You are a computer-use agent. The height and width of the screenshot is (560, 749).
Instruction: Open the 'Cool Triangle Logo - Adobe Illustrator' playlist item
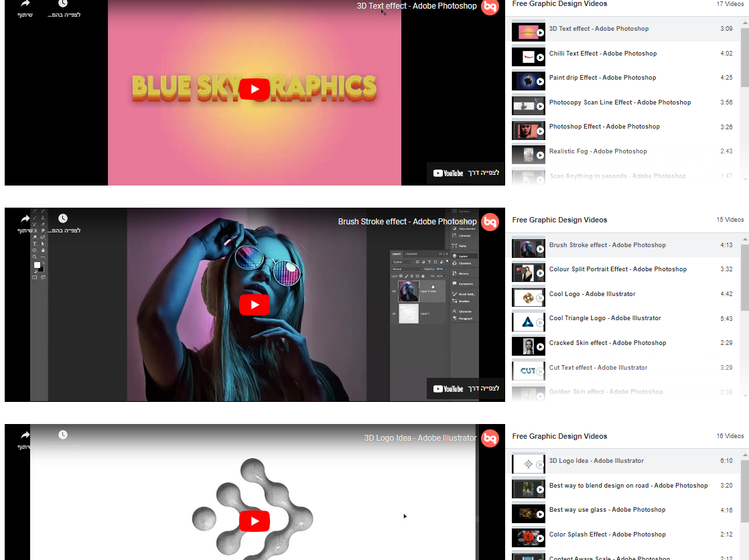[x=604, y=318]
